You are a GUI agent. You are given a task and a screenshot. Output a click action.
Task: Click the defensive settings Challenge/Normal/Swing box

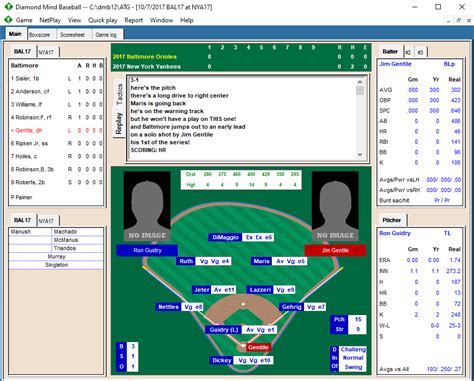348,358
